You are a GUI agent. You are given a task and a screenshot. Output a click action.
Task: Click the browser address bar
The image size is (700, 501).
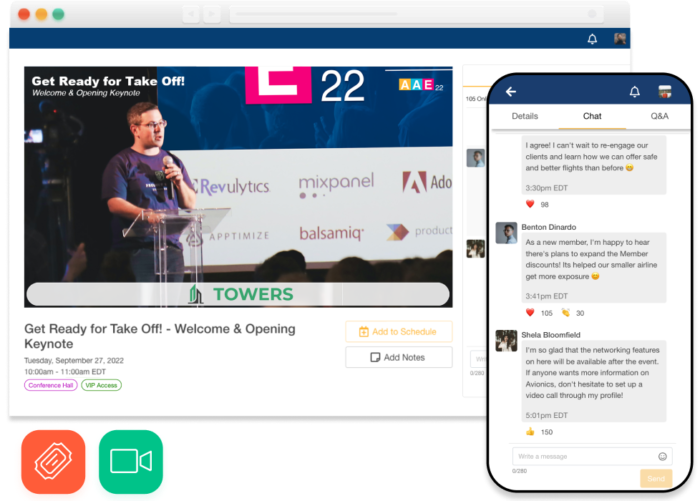(x=416, y=14)
